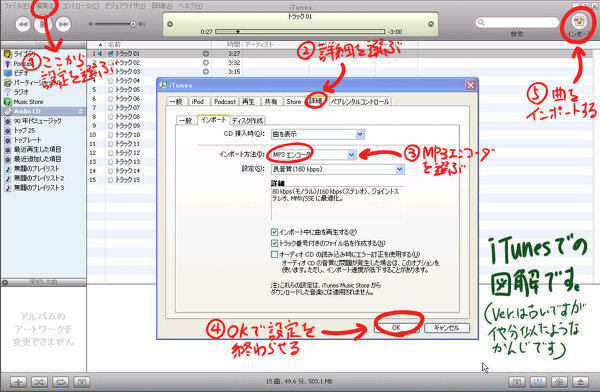Viewport: 600px width, 392px height.
Task: Click the playback progress bar for トラック 01
Action: pyautogui.click(x=300, y=31)
